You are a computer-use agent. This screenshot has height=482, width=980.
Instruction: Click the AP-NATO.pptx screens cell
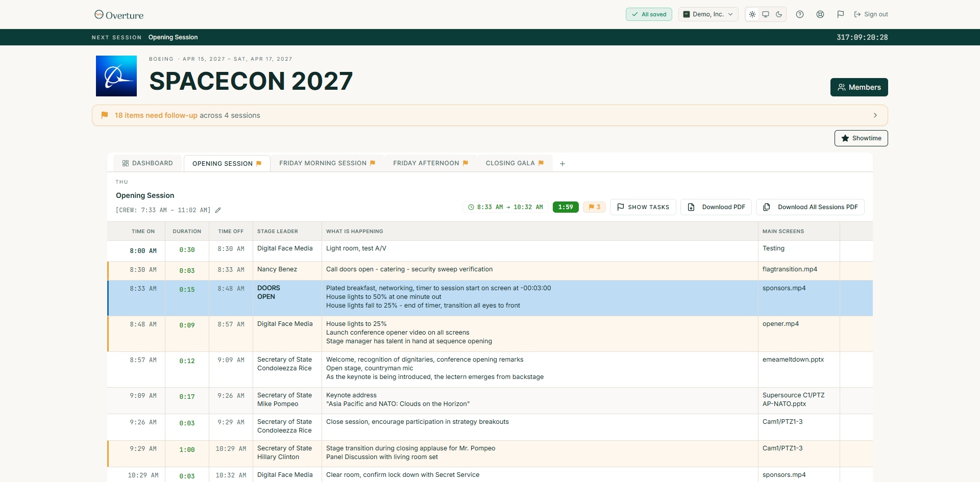(799, 401)
